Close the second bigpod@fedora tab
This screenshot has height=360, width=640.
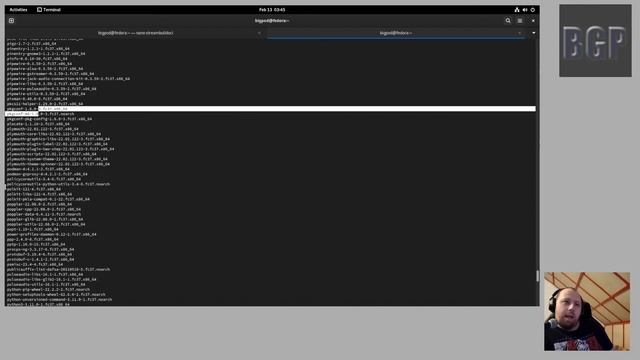[x=520, y=33]
